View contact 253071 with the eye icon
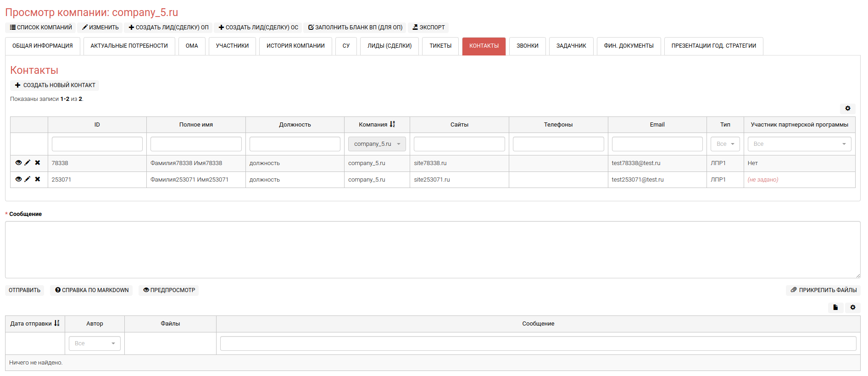868x376 pixels. [x=18, y=179]
